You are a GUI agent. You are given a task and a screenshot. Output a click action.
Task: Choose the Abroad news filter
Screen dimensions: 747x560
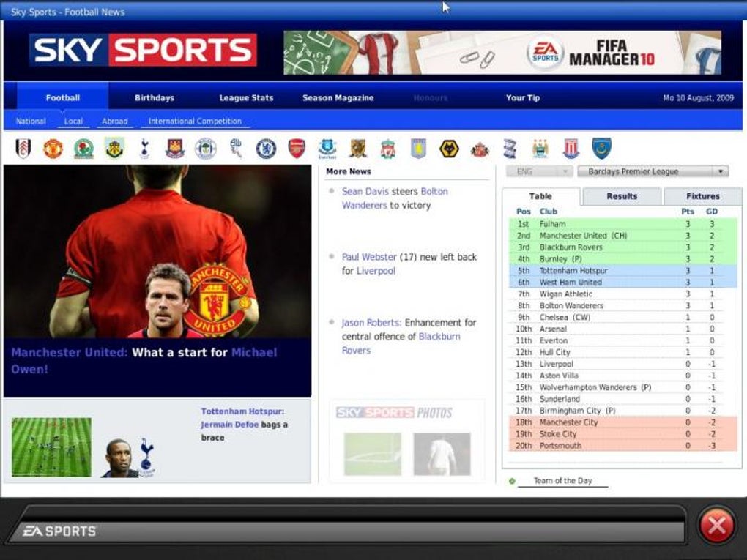coord(115,121)
